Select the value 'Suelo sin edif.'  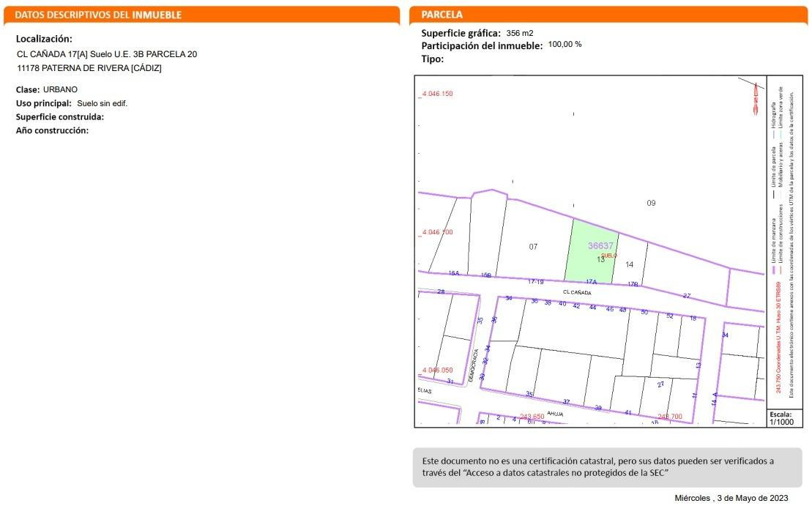point(102,103)
